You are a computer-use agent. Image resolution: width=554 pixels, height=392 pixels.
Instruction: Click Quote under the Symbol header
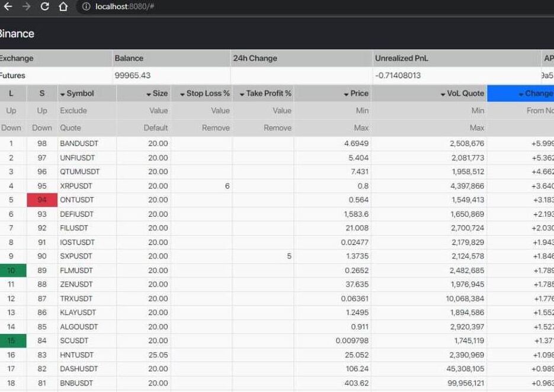point(71,127)
